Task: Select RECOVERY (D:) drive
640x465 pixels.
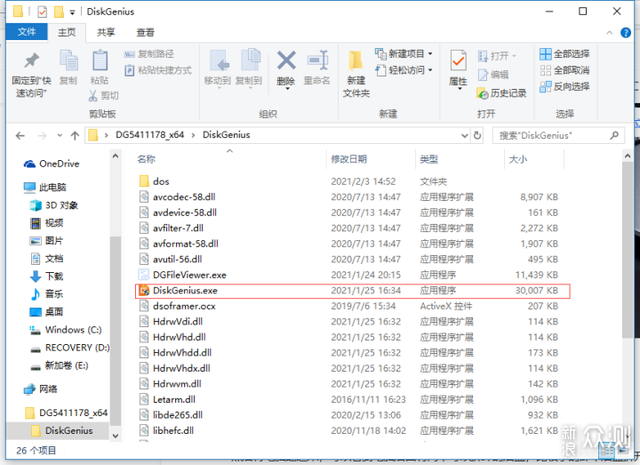Action: pos(70,347)
